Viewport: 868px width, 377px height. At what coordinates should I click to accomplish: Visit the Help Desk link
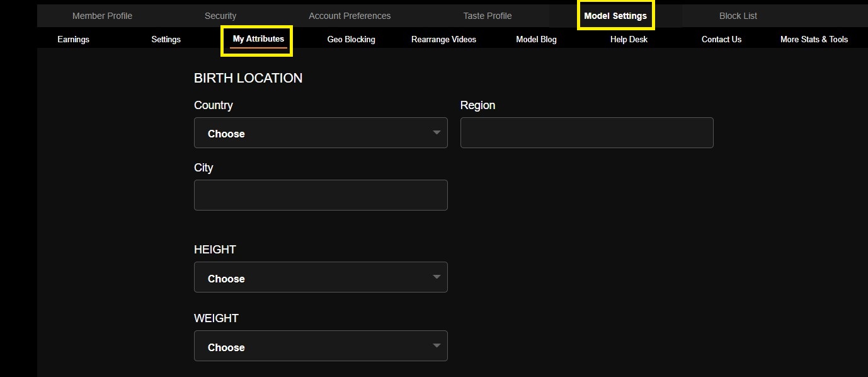[629, 39]
